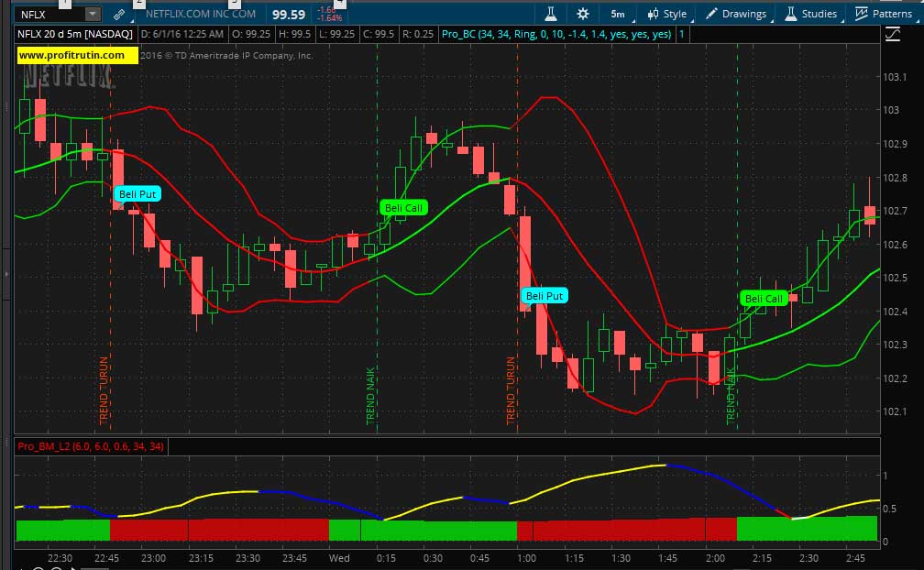
Task: Open the NFLX symbol dropdown arrow
Action: 93,14
